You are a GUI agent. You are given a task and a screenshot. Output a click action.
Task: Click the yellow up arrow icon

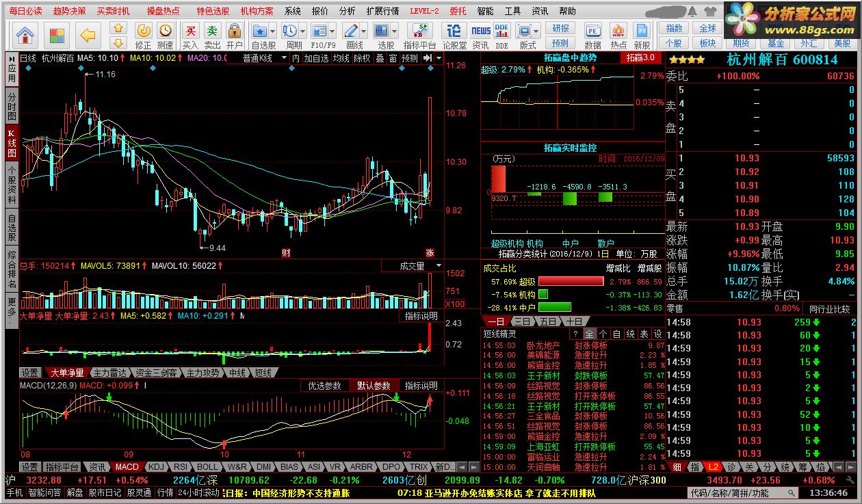[x=118, y=28]
